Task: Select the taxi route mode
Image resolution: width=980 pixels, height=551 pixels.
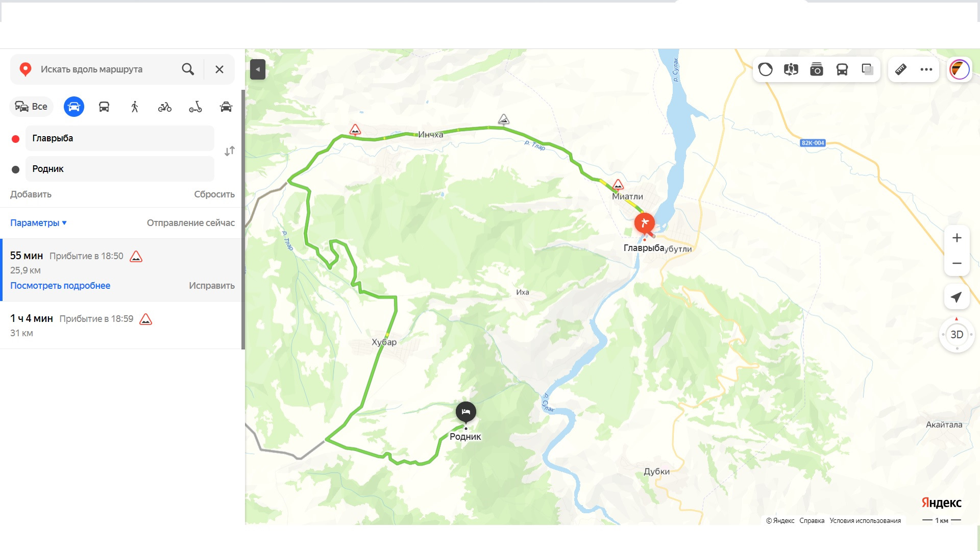Action: 226,107
